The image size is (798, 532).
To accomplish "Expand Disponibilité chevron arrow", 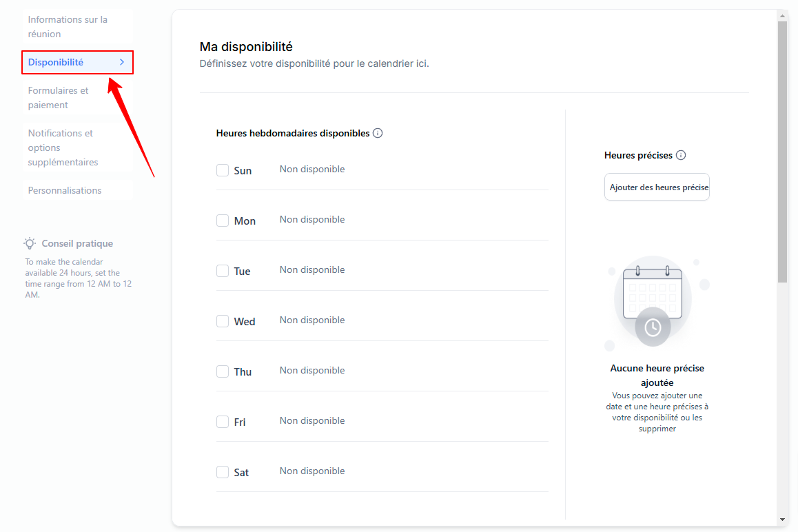I will point(122,62).
